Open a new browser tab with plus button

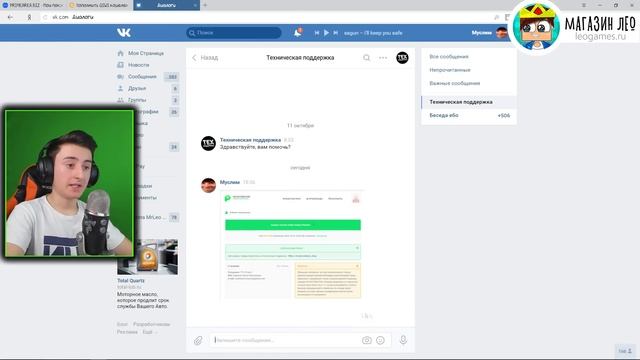click(205, 5)
